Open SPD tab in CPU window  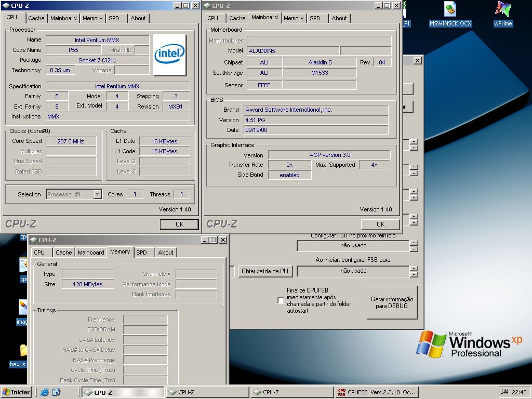click(114, 18)
